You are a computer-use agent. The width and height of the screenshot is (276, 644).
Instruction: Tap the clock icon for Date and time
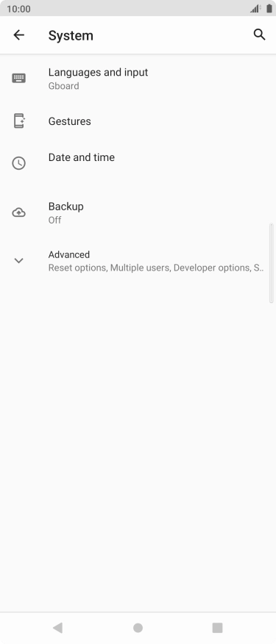pyautogui.click(x=19, y=163)
